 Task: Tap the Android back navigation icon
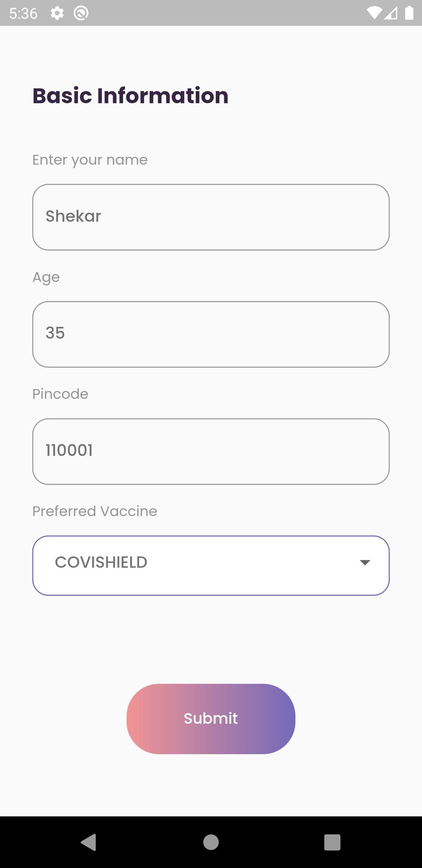tap(89, 842)
